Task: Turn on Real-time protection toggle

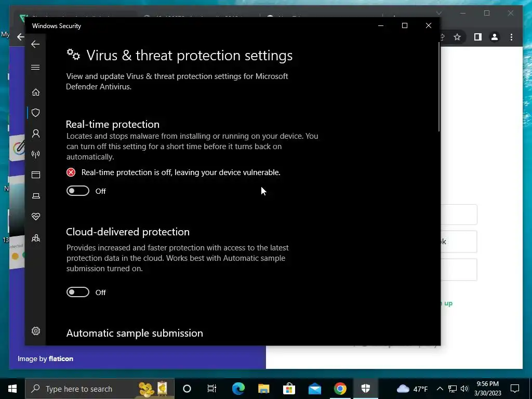Action: [x=78, y=191]
